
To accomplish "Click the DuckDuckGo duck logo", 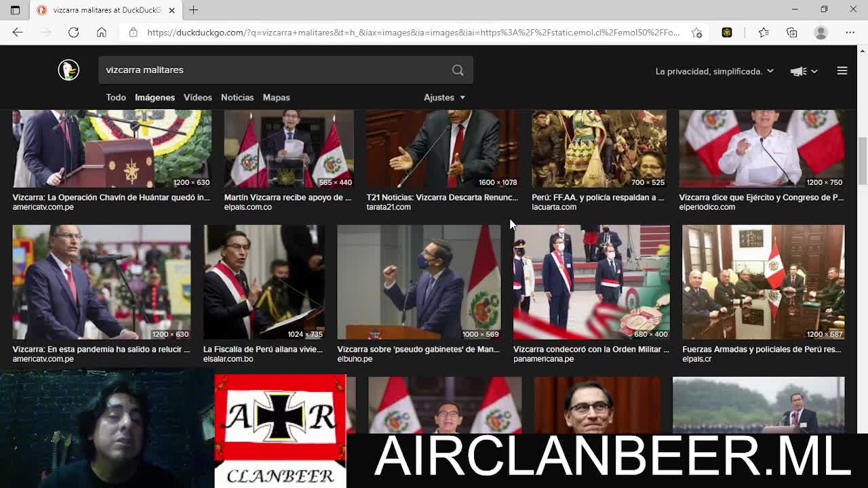I will pos(68,70).
